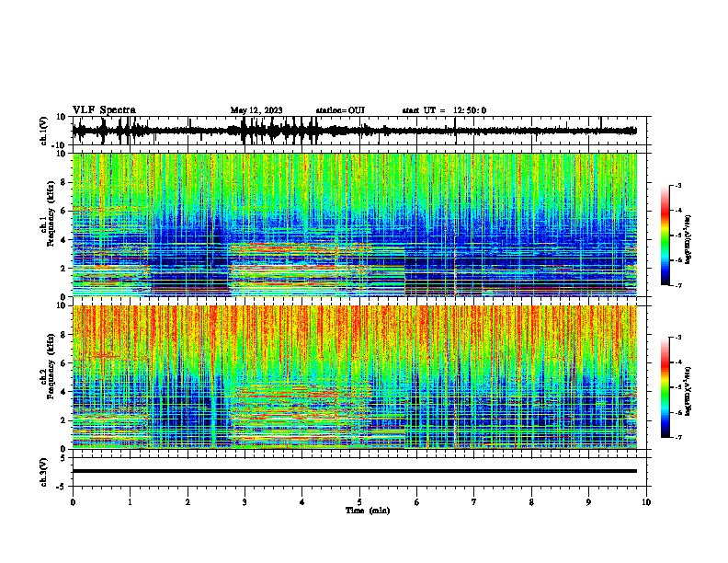Click the ch.1 color scale bar
Image resolution: width=728 pixels, height=563 pixels.
[x=665, y=236]
